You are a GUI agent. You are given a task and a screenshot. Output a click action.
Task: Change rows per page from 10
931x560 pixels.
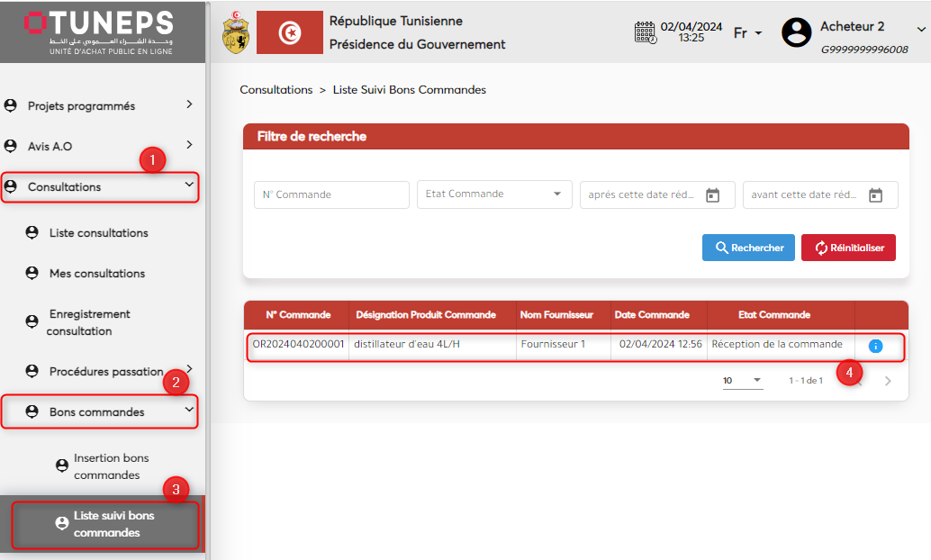(742, 381)
